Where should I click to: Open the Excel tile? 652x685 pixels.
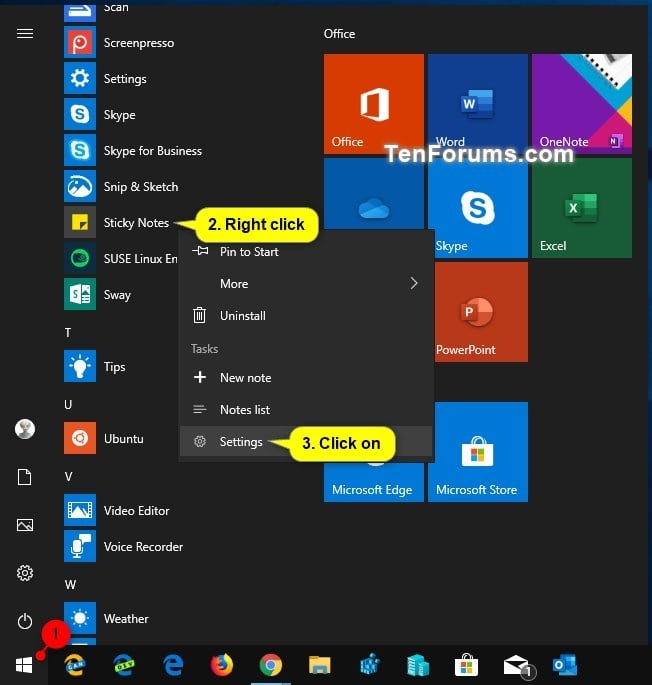point(582,208)
